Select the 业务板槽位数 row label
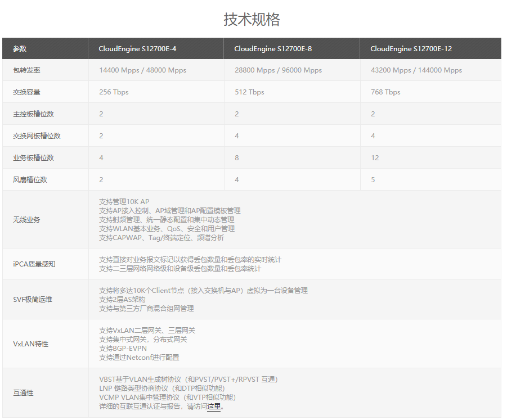The height and width of the screenshot is (420, 507). (x=33, y=158)
